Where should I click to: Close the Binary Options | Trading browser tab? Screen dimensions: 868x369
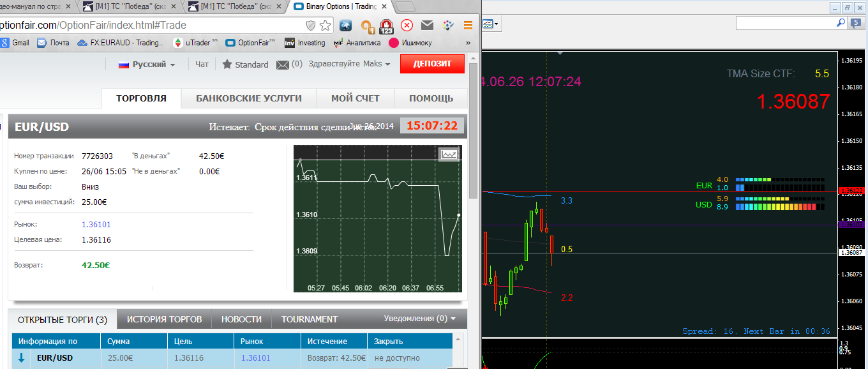coord(384,7)
